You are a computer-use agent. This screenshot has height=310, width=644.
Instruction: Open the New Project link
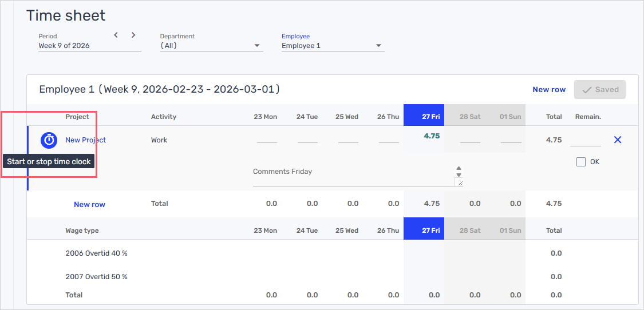click(x=86, y=140)
